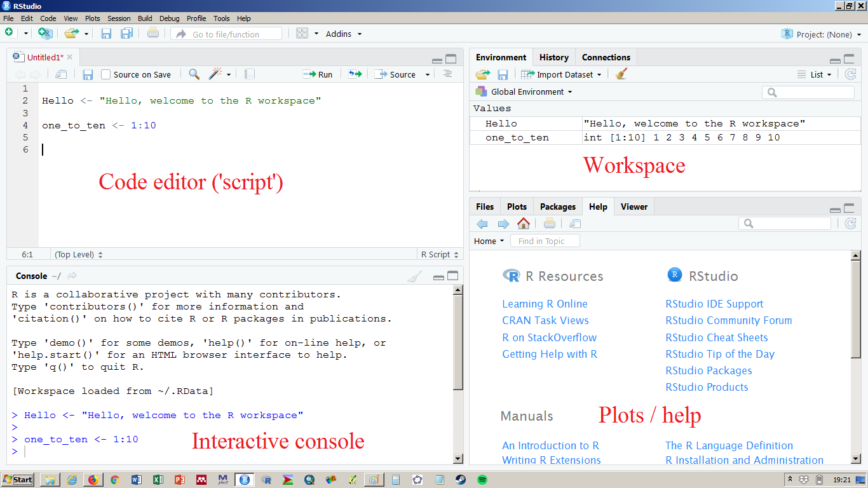This screenshot has width=868, height=488.
Task: Switch to the History tab
Action: coord(554,57)
